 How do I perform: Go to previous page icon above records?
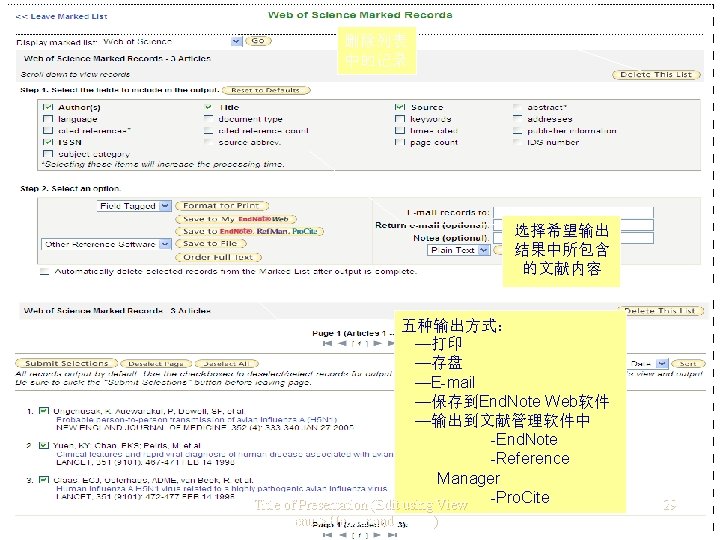pos(342,343)
